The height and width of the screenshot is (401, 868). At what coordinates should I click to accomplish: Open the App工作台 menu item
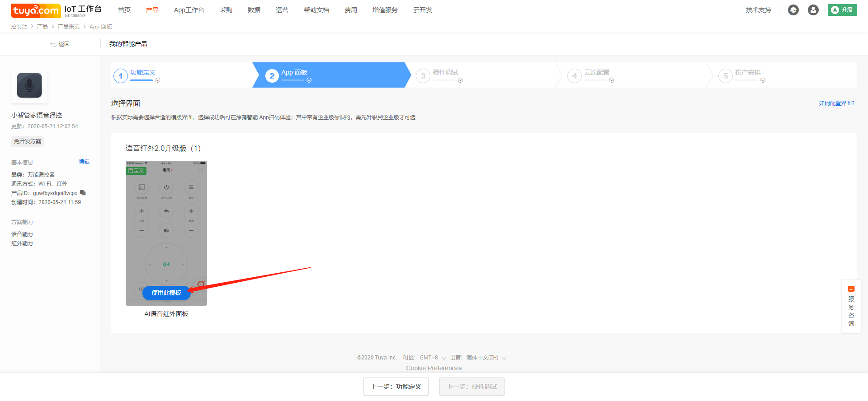click(x=189, y=10)
